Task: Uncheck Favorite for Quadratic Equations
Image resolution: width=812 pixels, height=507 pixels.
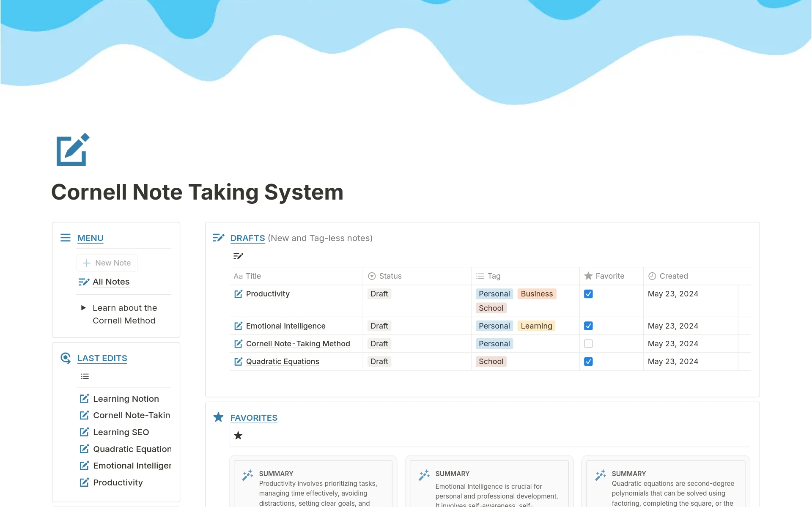Action: [588, 362]
